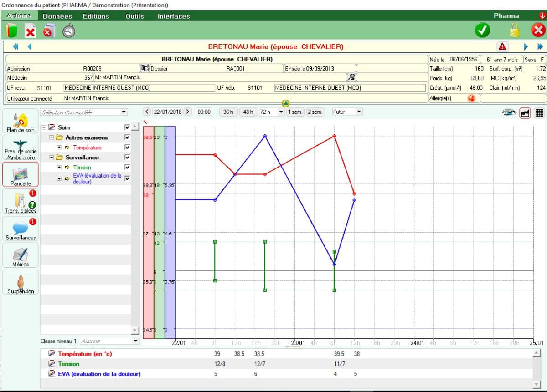
Task: Validate with the green checkmark button
Action: point(482,31)
